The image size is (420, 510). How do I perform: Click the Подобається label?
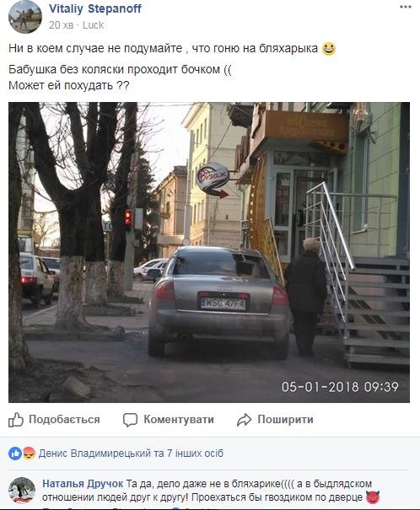point(64,420)
